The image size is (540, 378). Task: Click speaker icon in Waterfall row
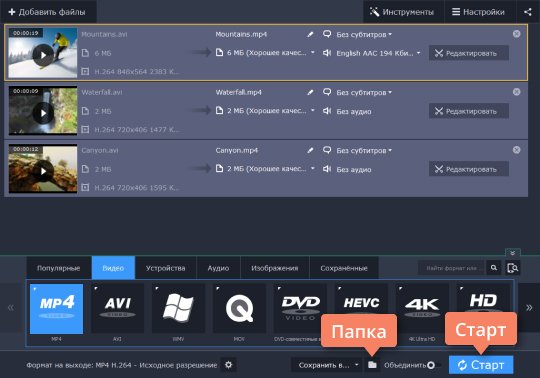(327, 111)
